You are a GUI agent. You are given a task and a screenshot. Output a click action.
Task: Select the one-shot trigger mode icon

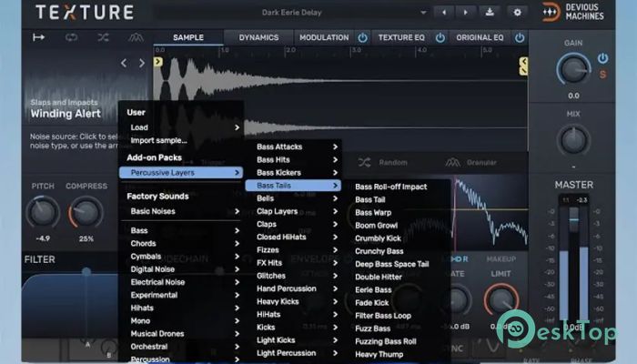[38, 37]
